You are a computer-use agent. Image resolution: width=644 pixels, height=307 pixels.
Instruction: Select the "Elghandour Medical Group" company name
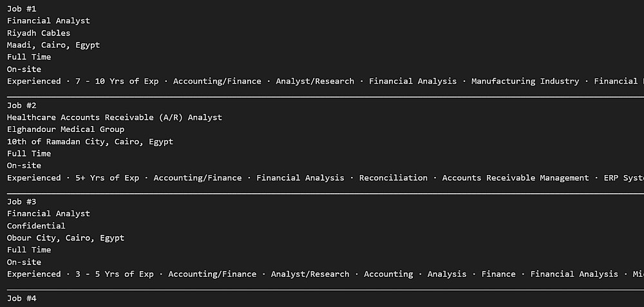[x=66, y=129]
